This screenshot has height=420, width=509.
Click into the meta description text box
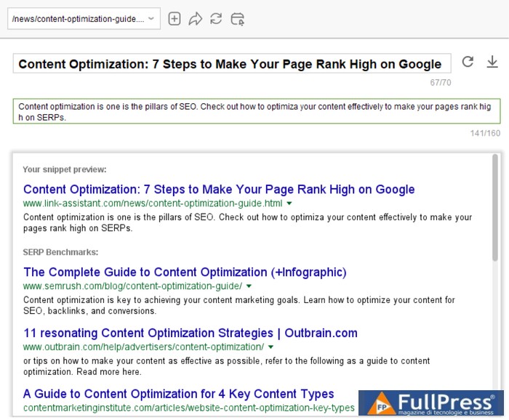(x=256, y=111)
